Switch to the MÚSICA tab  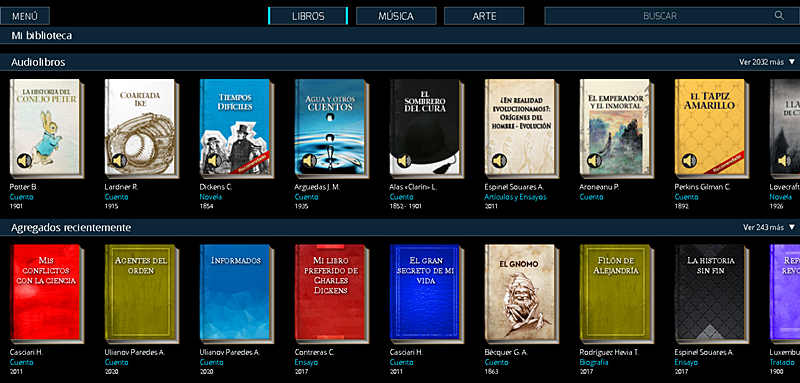396,16
